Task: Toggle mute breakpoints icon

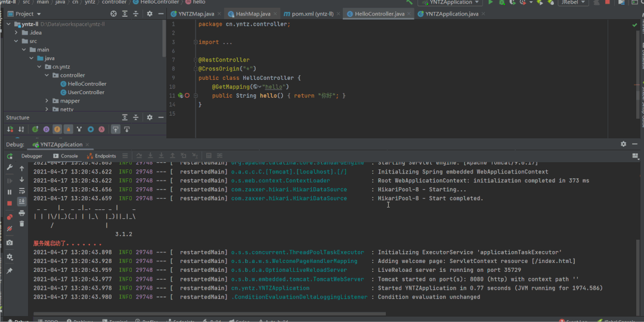Action: 10,229
